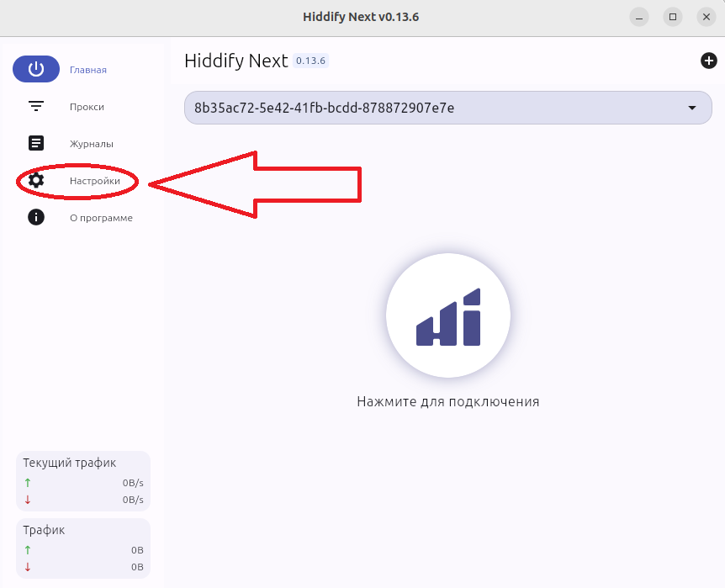This screenshot has height=588, width=725.
Task: Click total upload value 0B
Action: (137, 550)
